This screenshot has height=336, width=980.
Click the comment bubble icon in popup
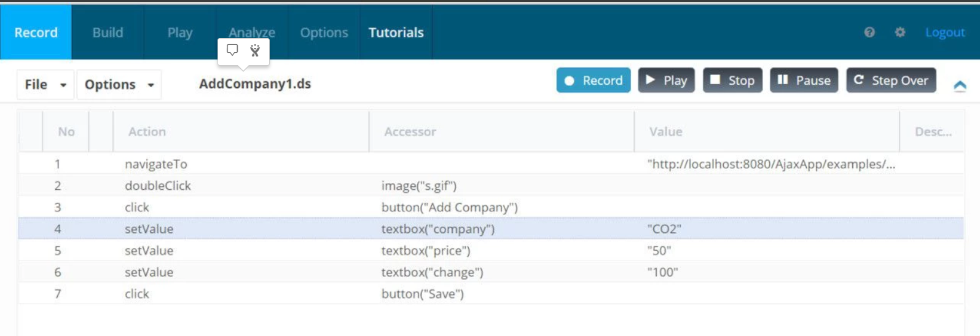click(232, 50)
